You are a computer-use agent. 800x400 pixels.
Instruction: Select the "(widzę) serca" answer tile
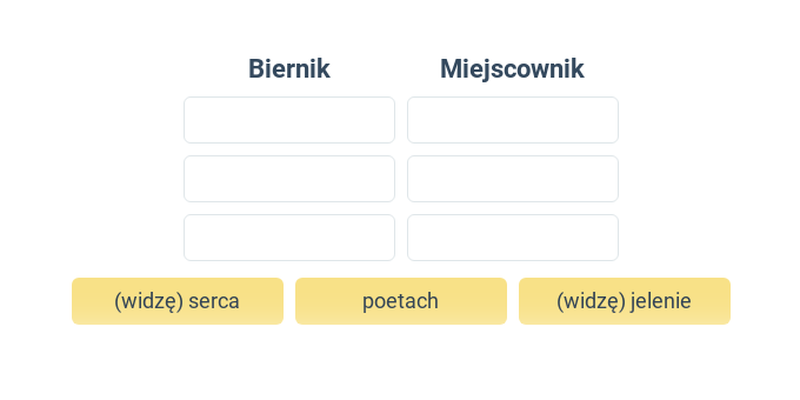(178, 301)
